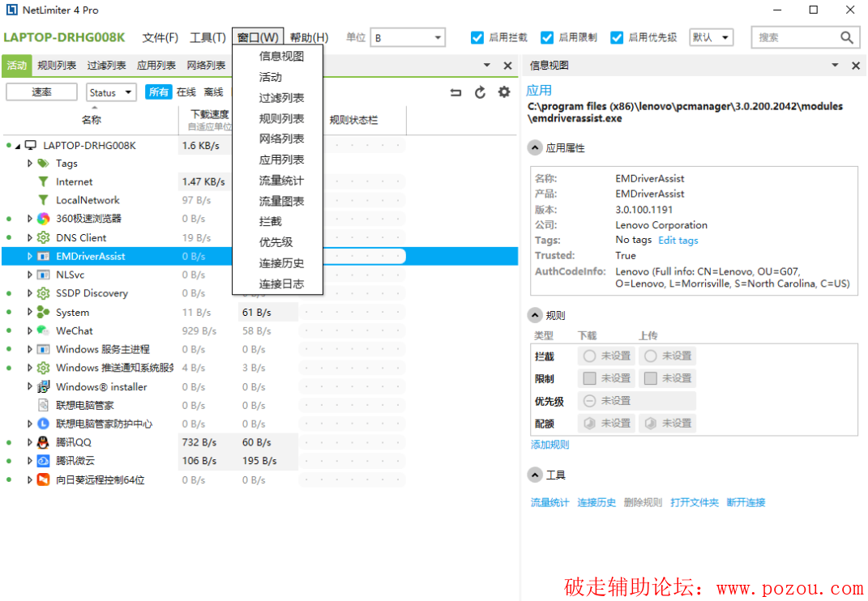
Task: Sort by the 名称 column header
Action: pyautogui.click(x=92, y=120)
